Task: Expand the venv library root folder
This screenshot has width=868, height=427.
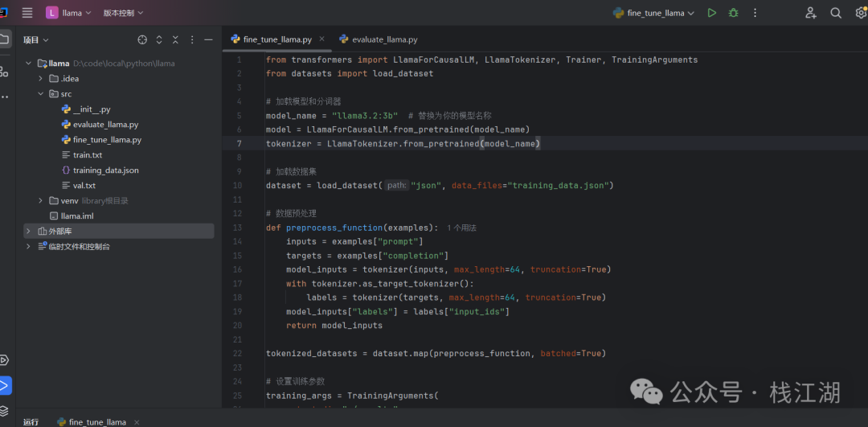Action: pos(40,200)
